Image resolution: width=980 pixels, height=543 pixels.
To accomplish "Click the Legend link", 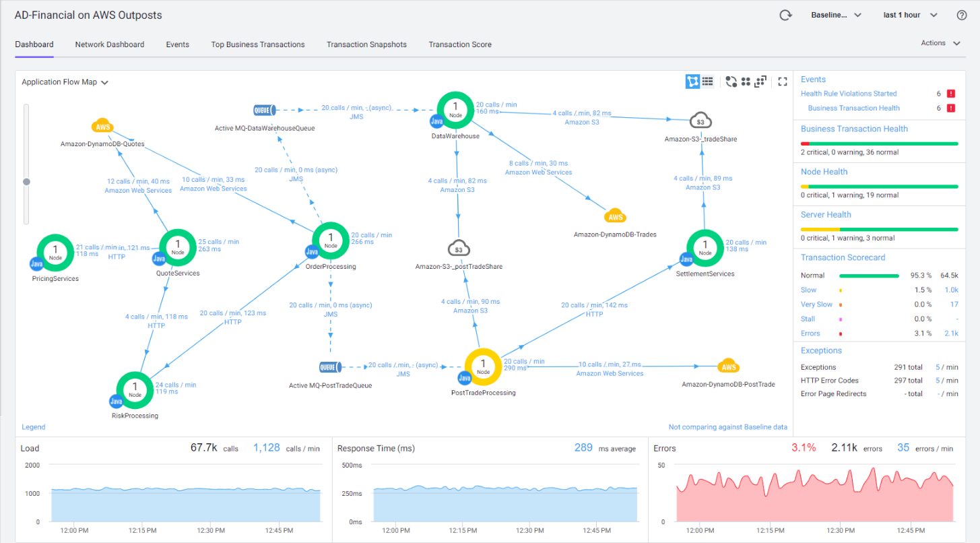I will pos(34,427).
